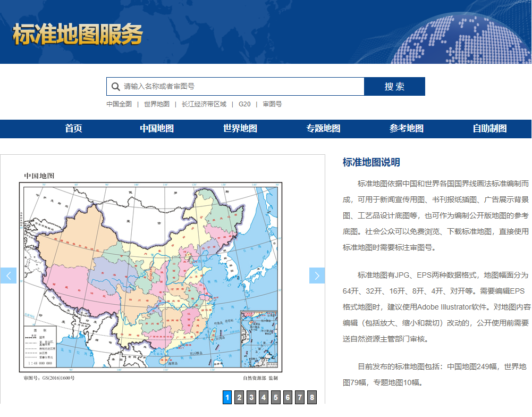Open the 专题地图 navigation menu
The image size is (532, 417).
(324, 128)
